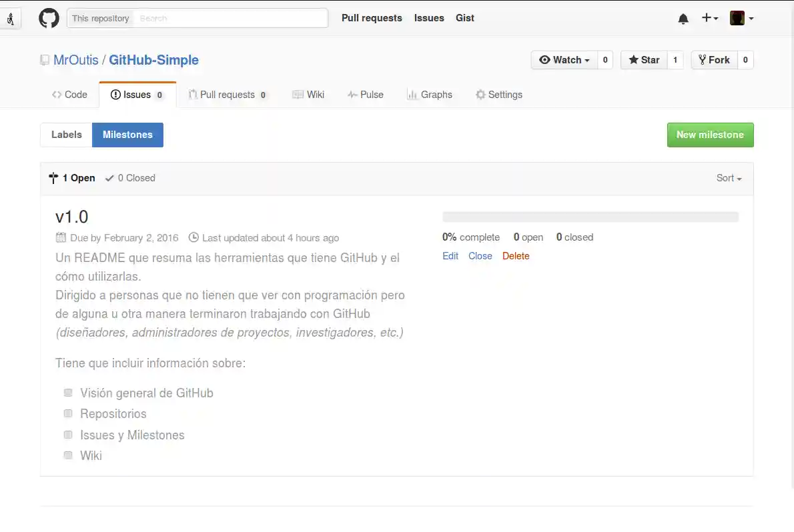Switch to the Code tab

point(69,94)
